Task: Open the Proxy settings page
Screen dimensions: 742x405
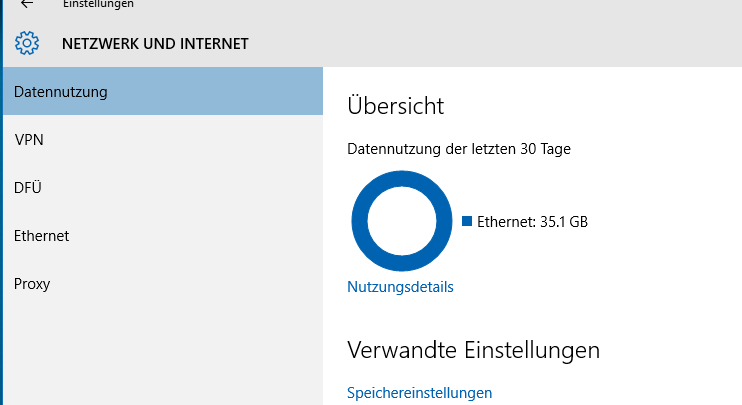Action: [163, 284]
